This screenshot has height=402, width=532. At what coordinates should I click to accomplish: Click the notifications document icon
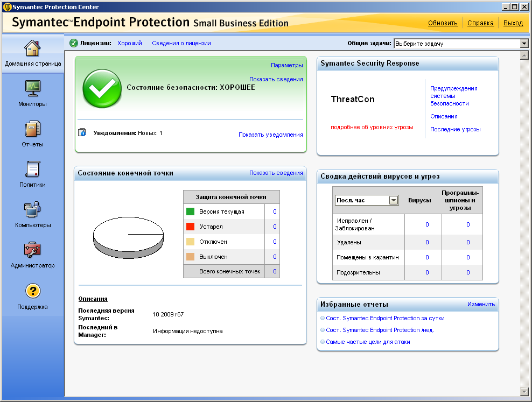coord(82,132)
